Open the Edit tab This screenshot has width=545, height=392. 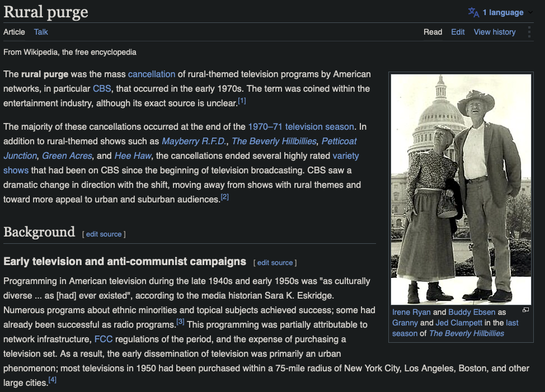pos(458,32)
